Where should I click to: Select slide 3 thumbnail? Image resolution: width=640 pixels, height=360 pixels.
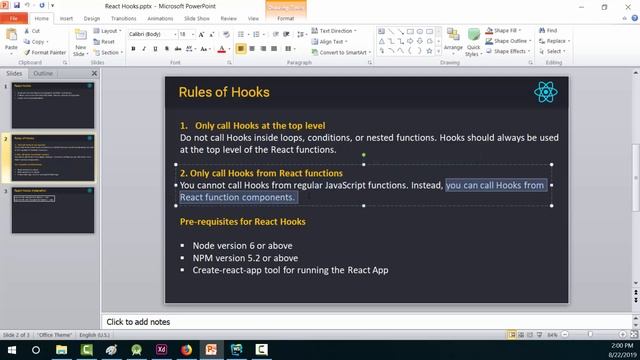point(53,210)
